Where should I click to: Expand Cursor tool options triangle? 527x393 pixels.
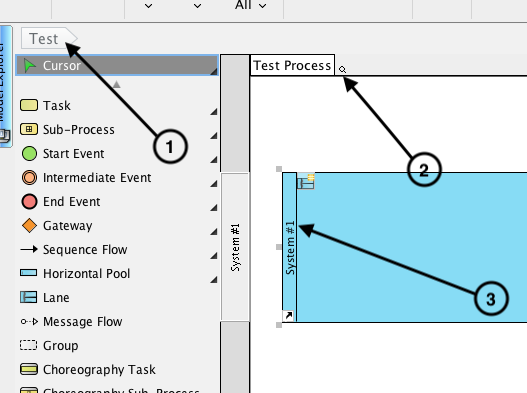pyautogui.click(x=214, y=72)
